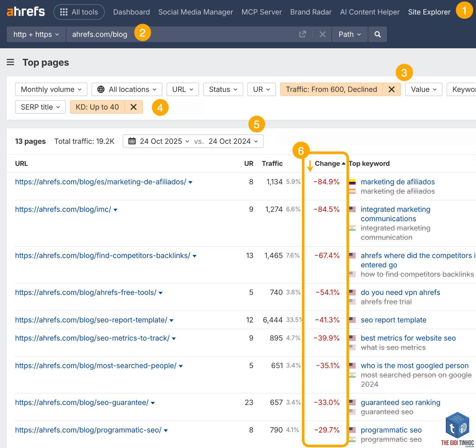Viewport: 476px width, 448px height.
Task: Expand menu for seo-metrics-to-track URL
Action: 174,339
